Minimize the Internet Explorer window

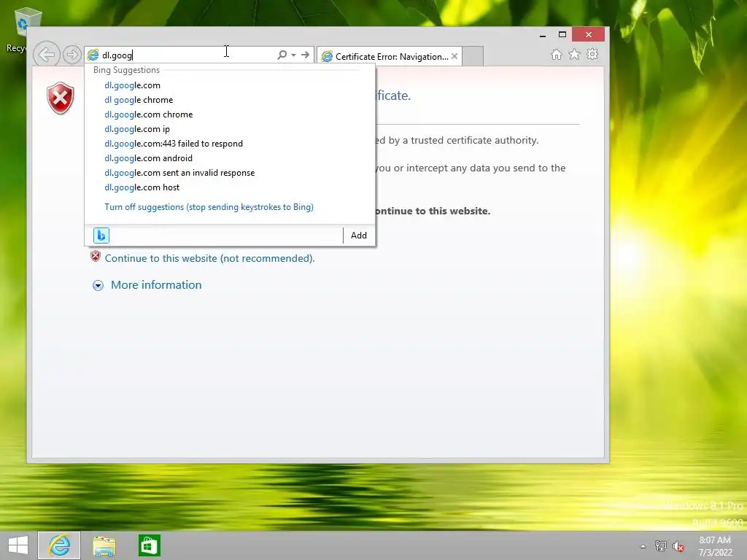[542, 35]
